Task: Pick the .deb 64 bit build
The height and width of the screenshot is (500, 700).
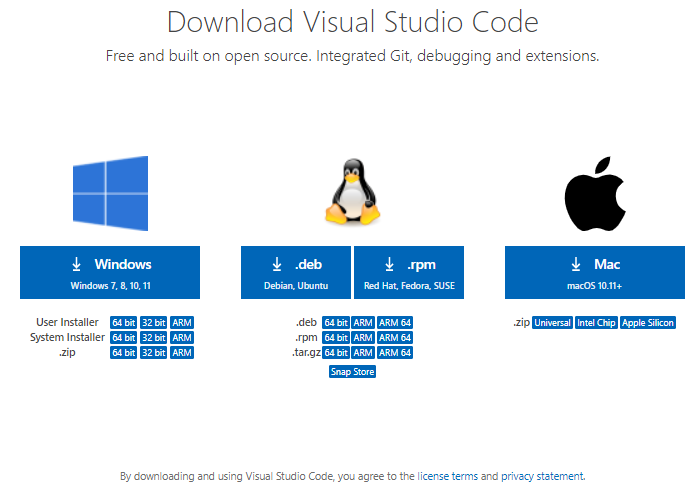Action: pyautogui.click(x=336, y=323)
